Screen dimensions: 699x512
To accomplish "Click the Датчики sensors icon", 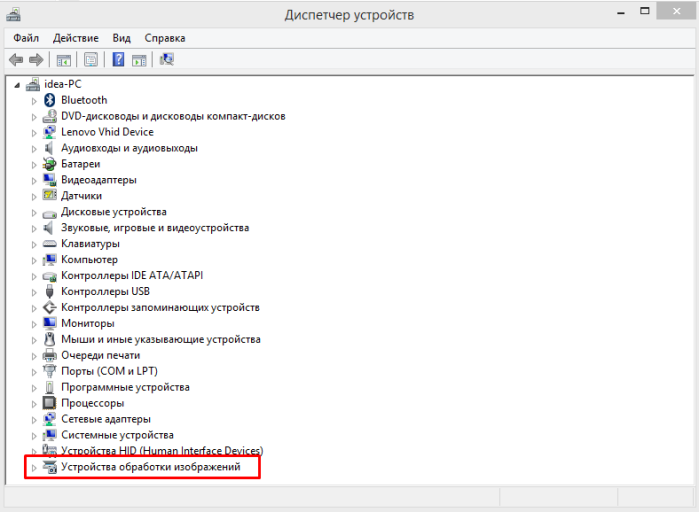I will [x=49, y=196].
